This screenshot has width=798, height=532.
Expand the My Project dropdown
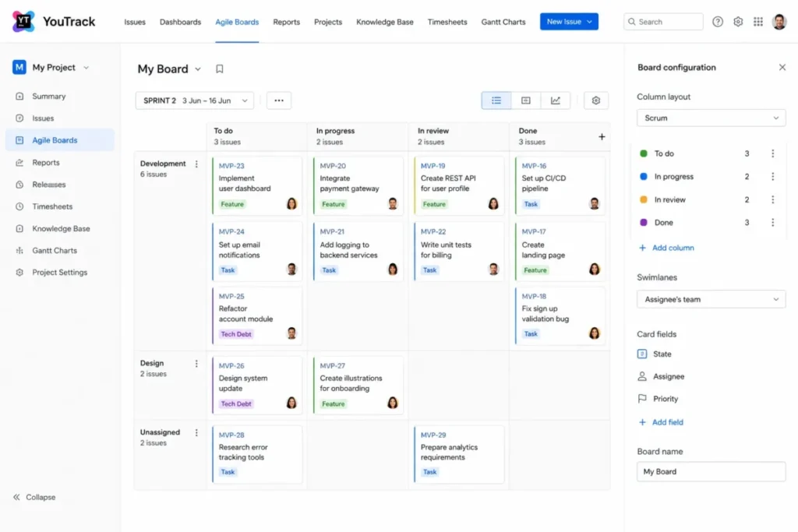(86, 68)
